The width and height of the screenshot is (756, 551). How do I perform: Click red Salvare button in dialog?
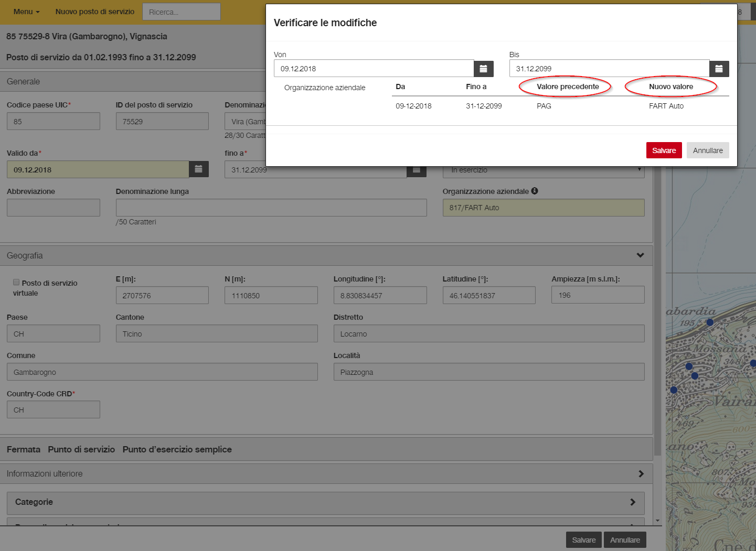(x=664, y=150)
